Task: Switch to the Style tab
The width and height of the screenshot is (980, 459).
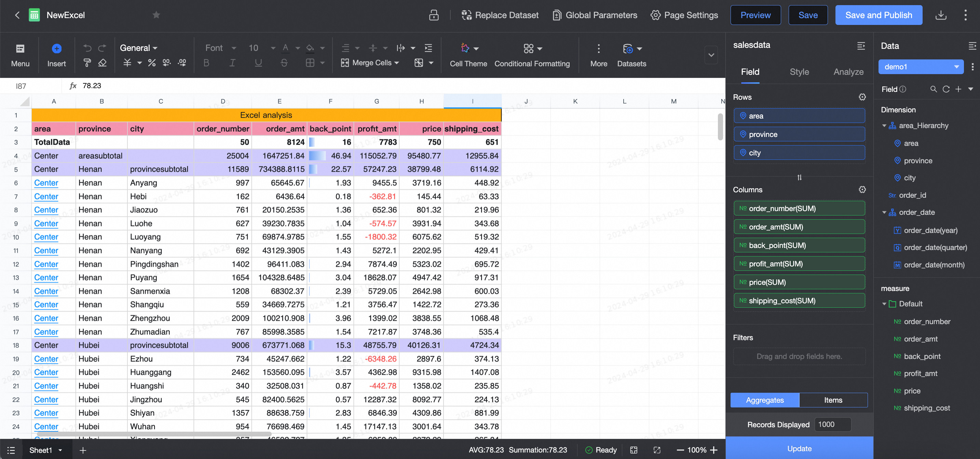Action: click(799, 72)
